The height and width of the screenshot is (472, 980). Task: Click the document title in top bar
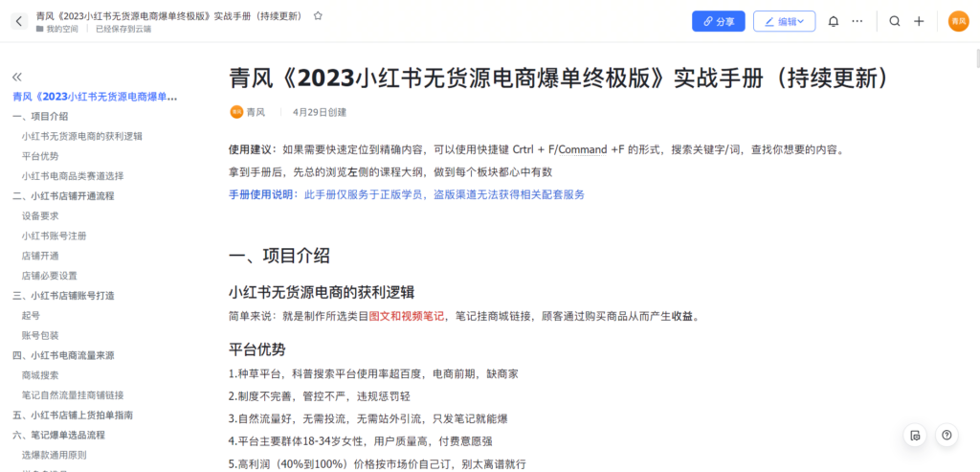click(x=171, y=15)
